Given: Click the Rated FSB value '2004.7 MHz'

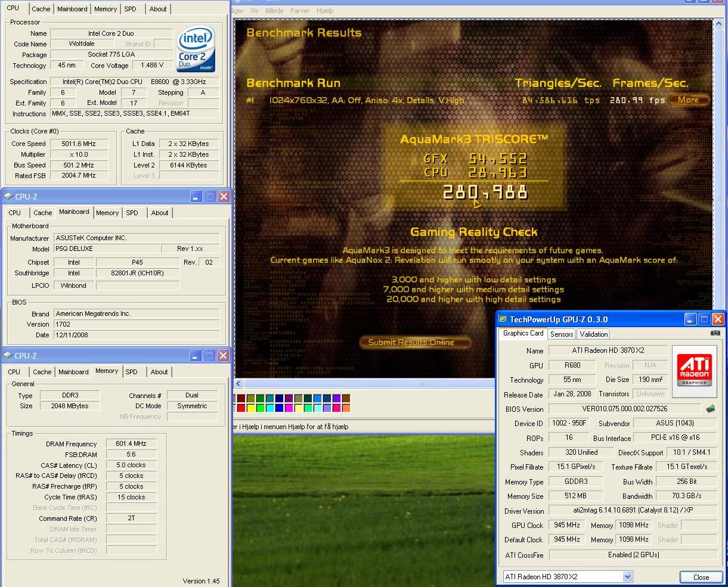Looking at the screenshot, I should click(79, 176).
